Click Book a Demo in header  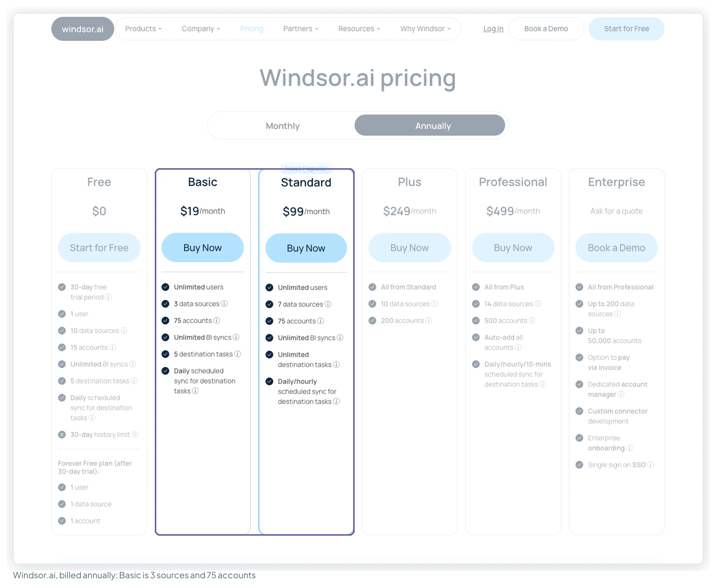(546, 29)
